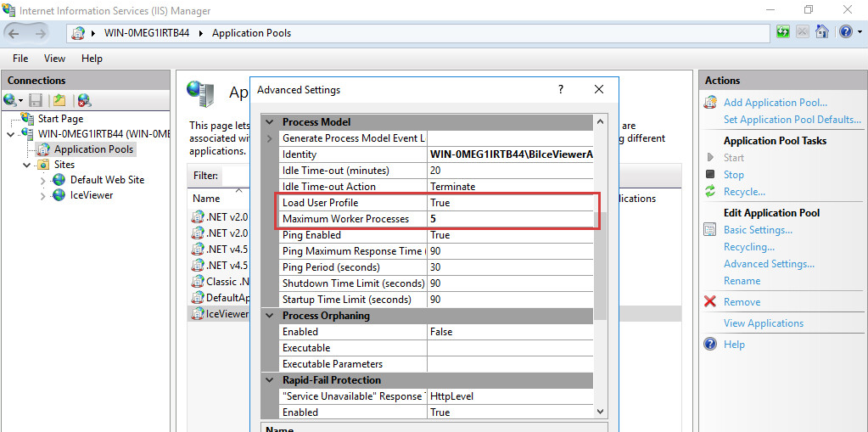Screen dimensions: 868x432
Task: Select Application Pools tree node
Action: [93, 149]
